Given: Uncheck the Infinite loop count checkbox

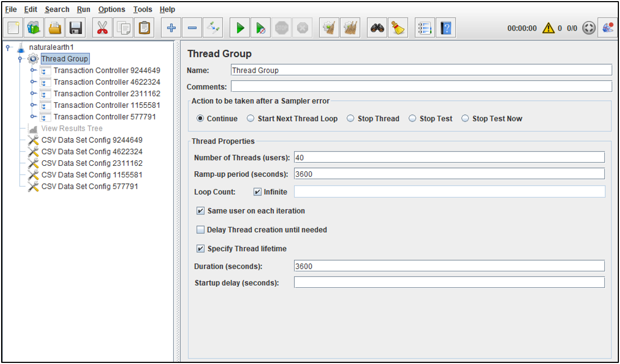Looking at the screenshot, I should click(257, 192).
